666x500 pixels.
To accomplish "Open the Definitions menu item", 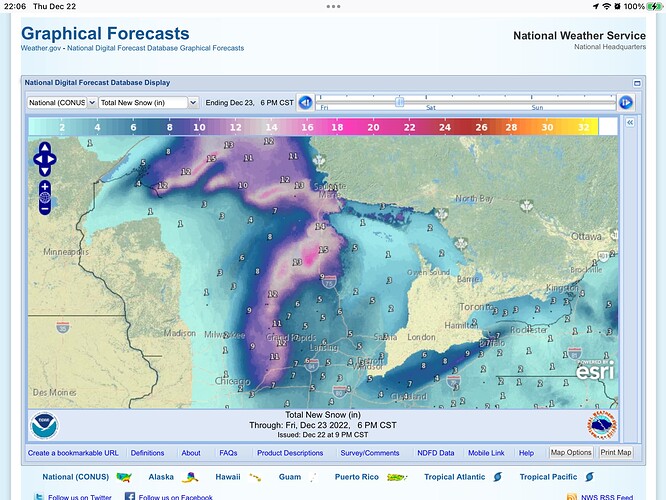I will [x=147, y=453].
